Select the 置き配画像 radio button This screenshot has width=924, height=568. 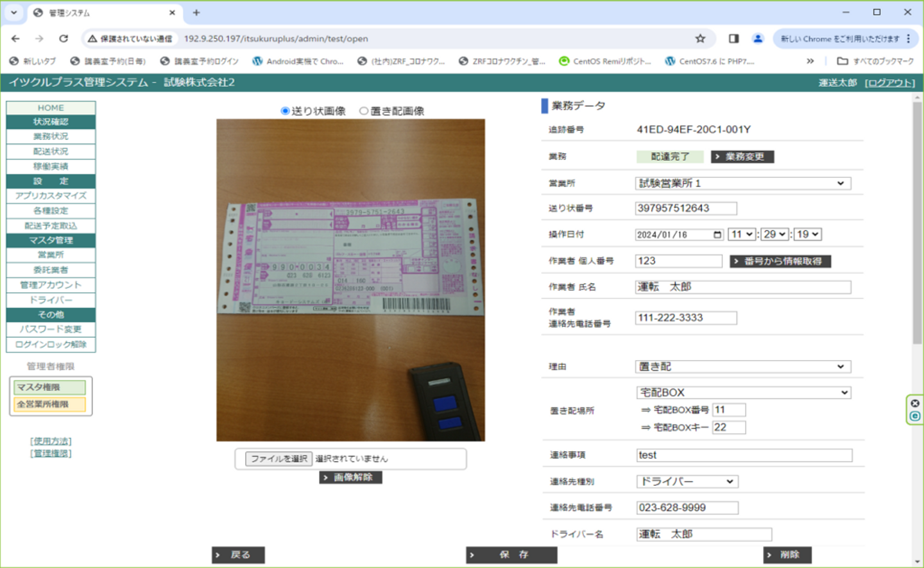point(364,111)
